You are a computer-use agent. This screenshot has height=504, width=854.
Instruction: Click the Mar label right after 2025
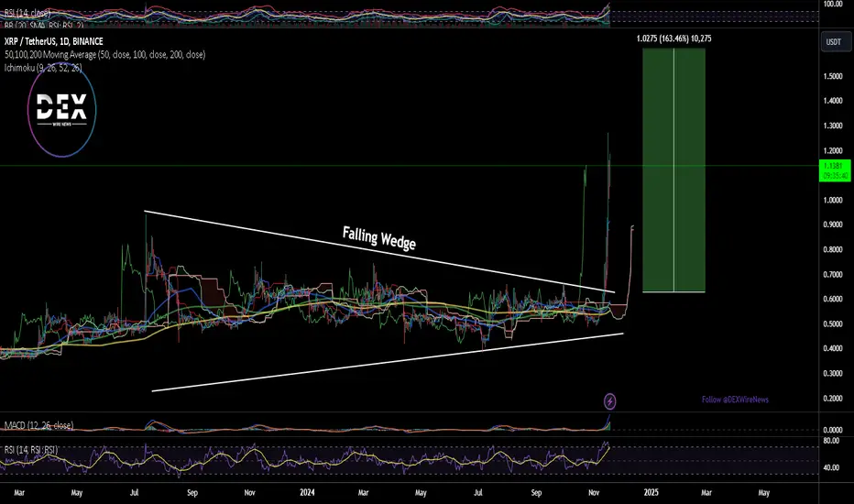pos(706,493)
